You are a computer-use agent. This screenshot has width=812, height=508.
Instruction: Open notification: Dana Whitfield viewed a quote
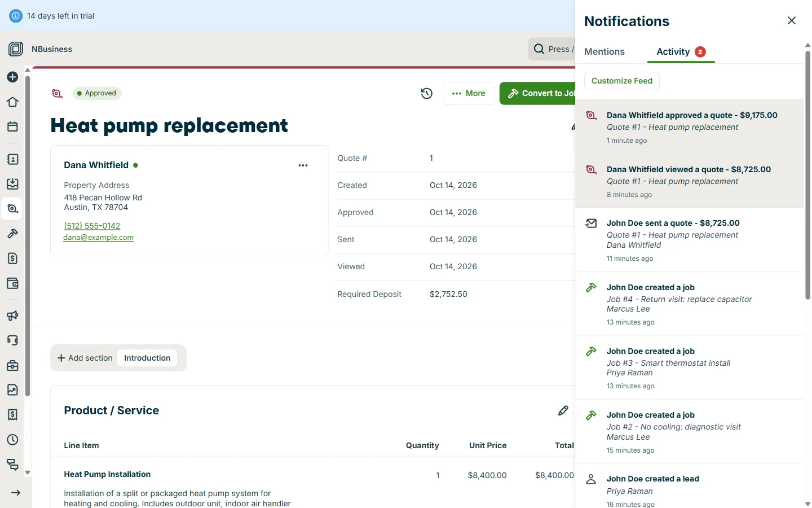tap(689, 181)
